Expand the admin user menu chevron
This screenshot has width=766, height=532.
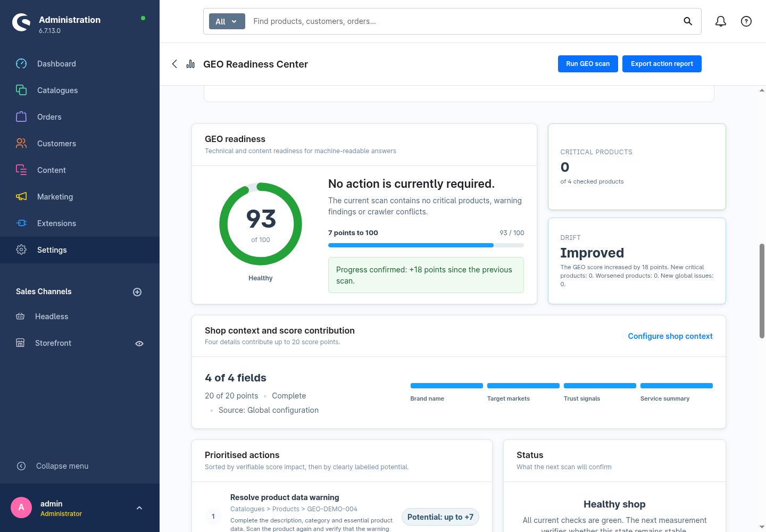point(139,508)
